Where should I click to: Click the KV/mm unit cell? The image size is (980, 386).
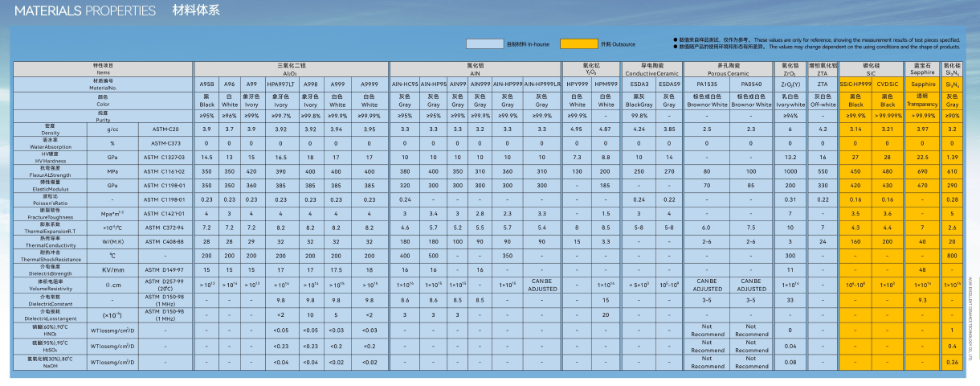[112, 270]
